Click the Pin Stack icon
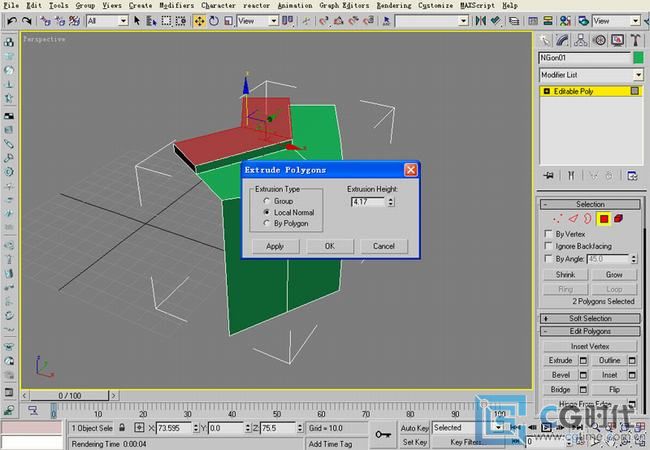This screenshot has height=450, width=650. tap(548, 176)
